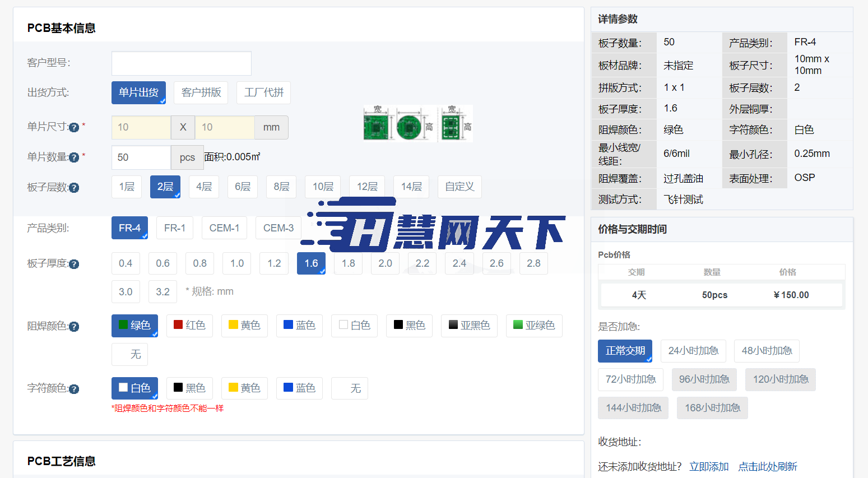Choose 4层 board layer option
The width and height of the screenshot is (868, 478).
[x=204, y=187]
